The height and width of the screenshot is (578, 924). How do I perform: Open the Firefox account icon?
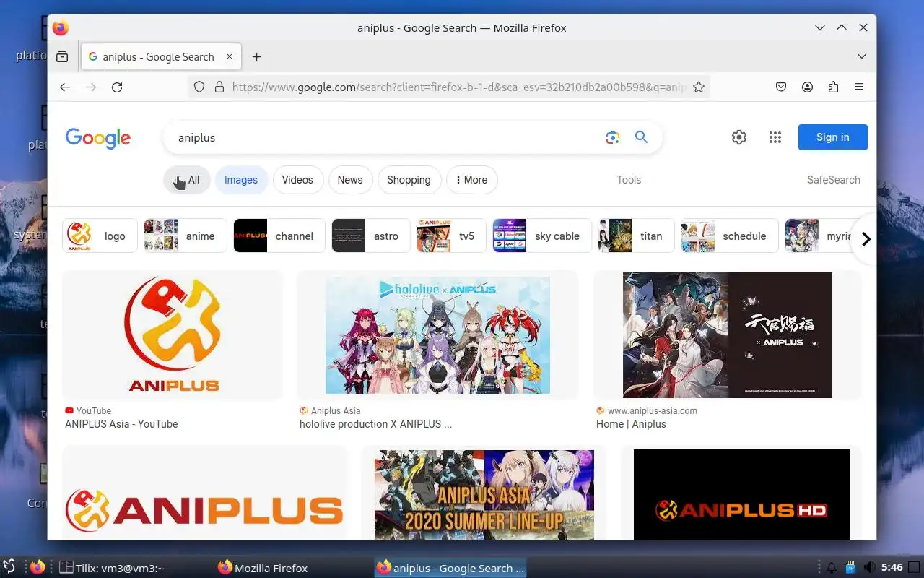[x=807, y=87]
